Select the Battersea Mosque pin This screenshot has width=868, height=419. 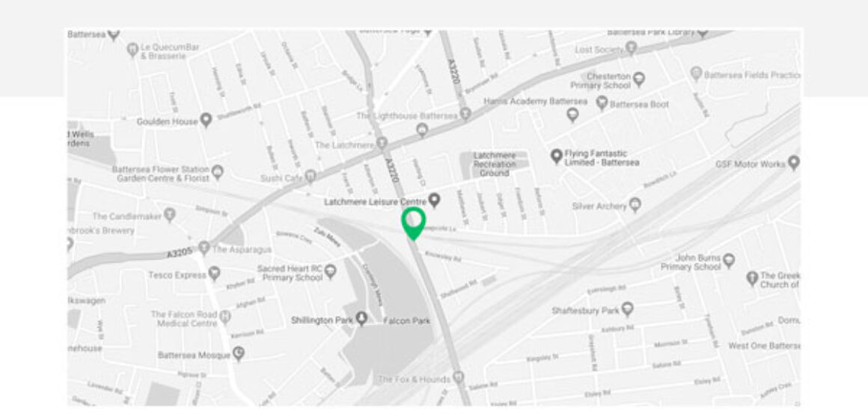238,354
